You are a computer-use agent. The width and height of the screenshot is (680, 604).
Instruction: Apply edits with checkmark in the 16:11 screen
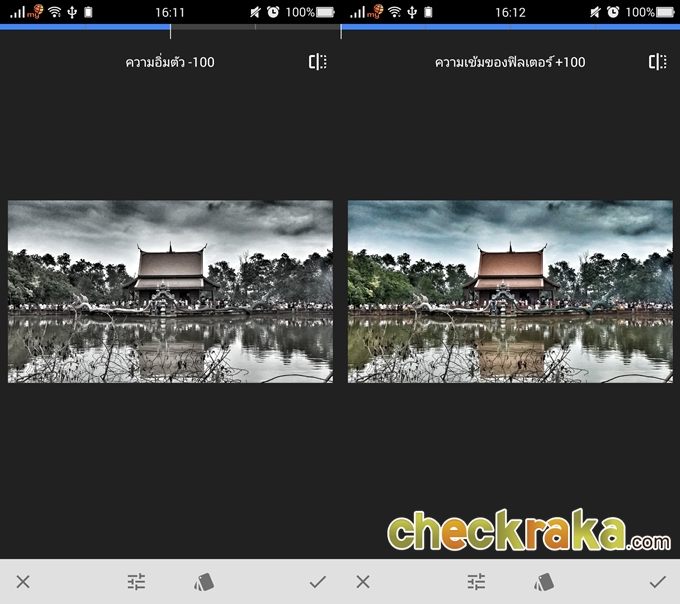click(x=318, y=581)
